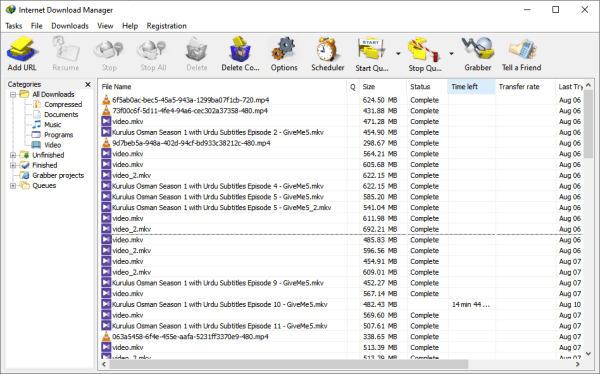Screen dimensions: 600x374
Task: Expand the Finished tree node
Action: 13,165
